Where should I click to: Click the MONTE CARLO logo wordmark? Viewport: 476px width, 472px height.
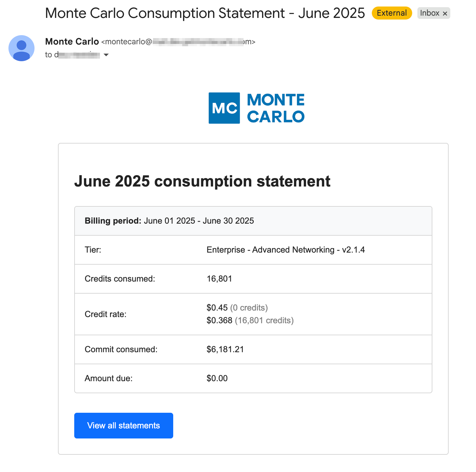(276, 108)
